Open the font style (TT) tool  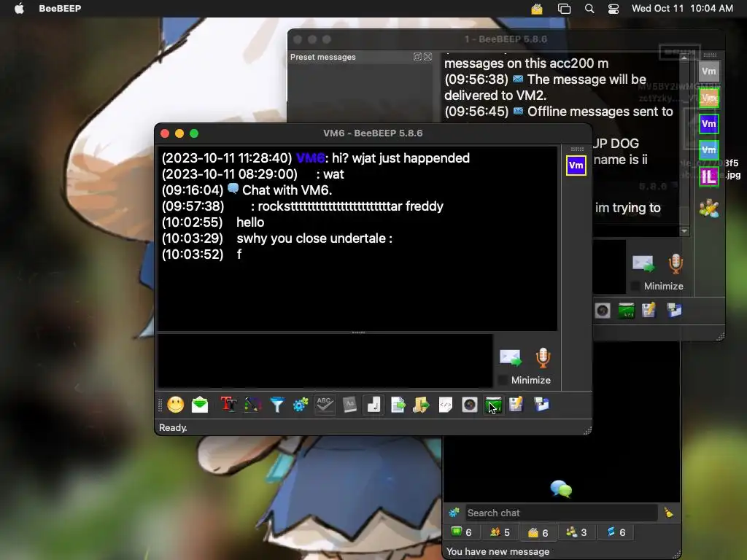[228, 405]
